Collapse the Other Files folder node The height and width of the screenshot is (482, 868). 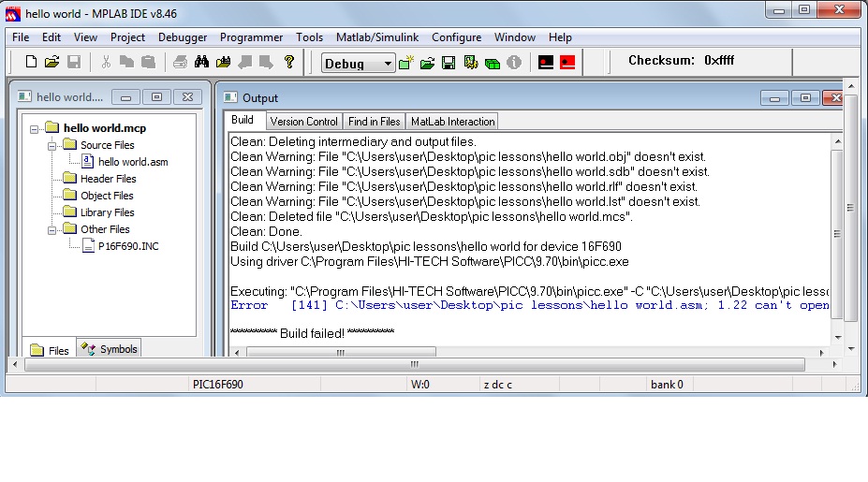coord(52,230)
